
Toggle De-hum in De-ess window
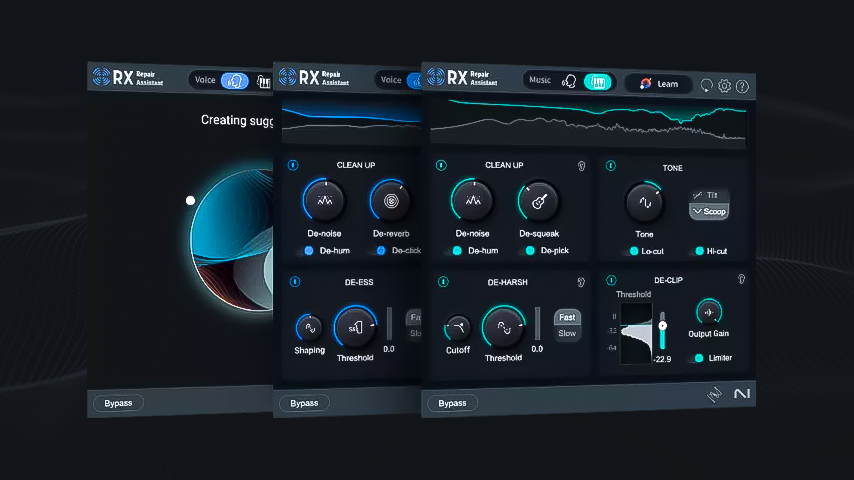304,251
